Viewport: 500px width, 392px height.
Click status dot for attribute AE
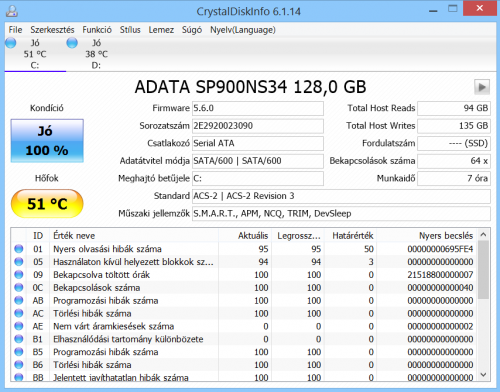pos(19,326)
